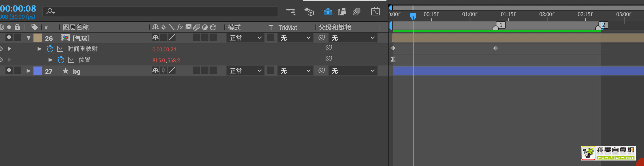
Task: Enable the frame blending icon
Action: point(342,12)
